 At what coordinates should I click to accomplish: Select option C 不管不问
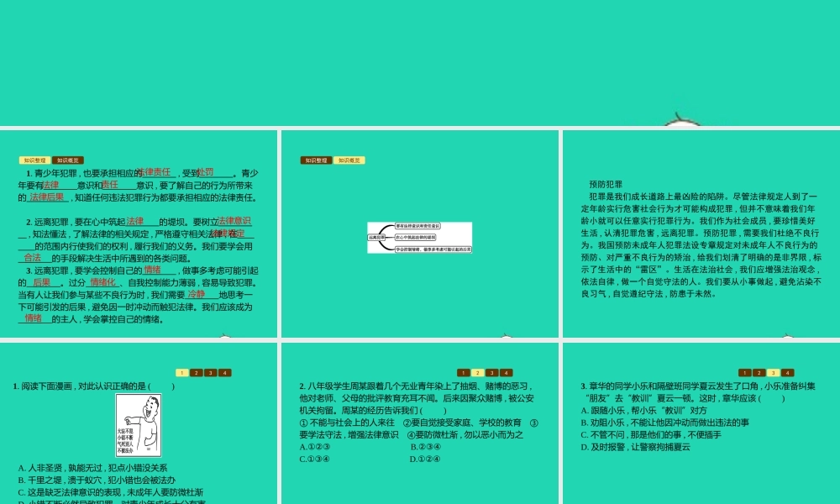[x=652, y=435]
